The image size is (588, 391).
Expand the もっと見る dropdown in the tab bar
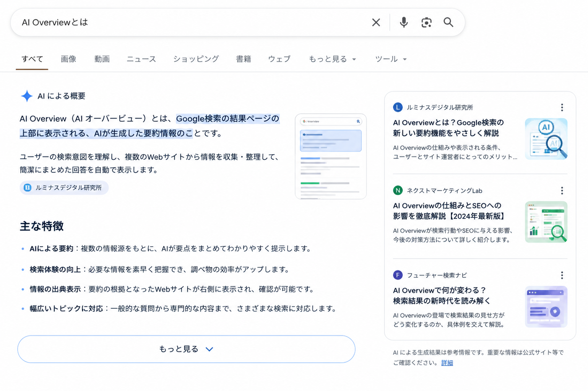point(332,59)
